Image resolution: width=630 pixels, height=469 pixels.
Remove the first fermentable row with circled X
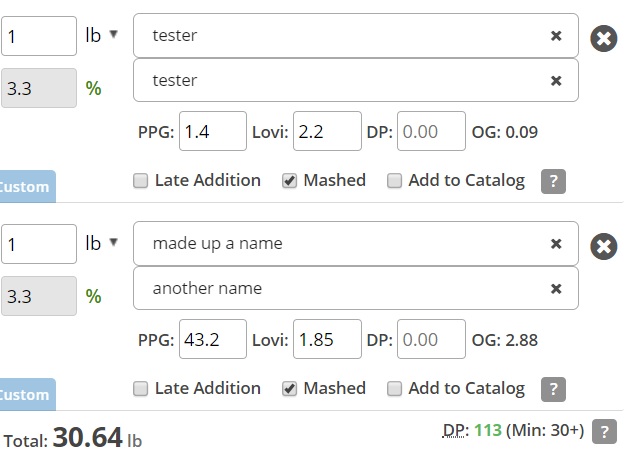coord(603,39)
